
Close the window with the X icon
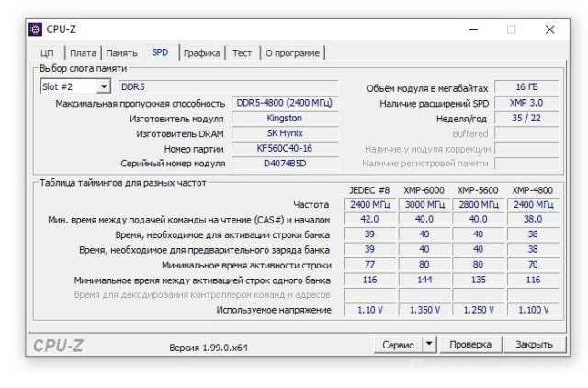tap(549, 29)
